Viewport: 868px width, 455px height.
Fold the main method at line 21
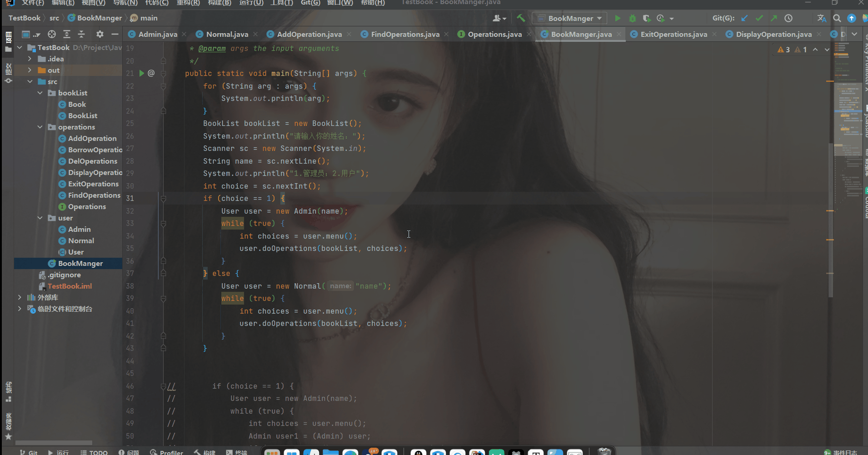tap(163, 73)
